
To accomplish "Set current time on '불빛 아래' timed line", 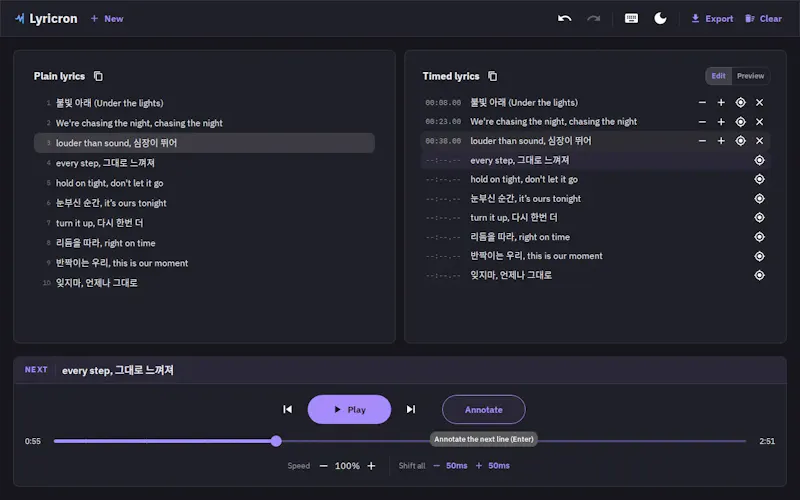I will click(740, 103).
